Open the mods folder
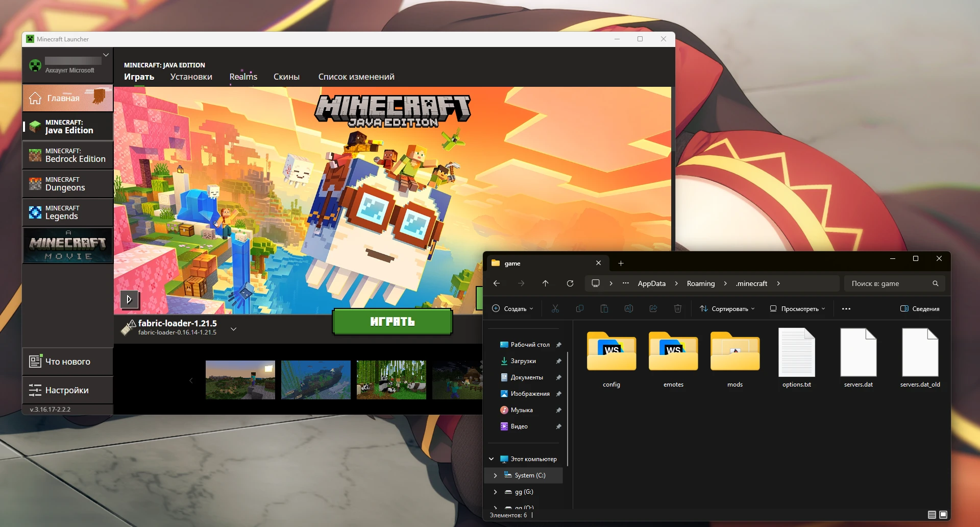 (x=734, y=357)
